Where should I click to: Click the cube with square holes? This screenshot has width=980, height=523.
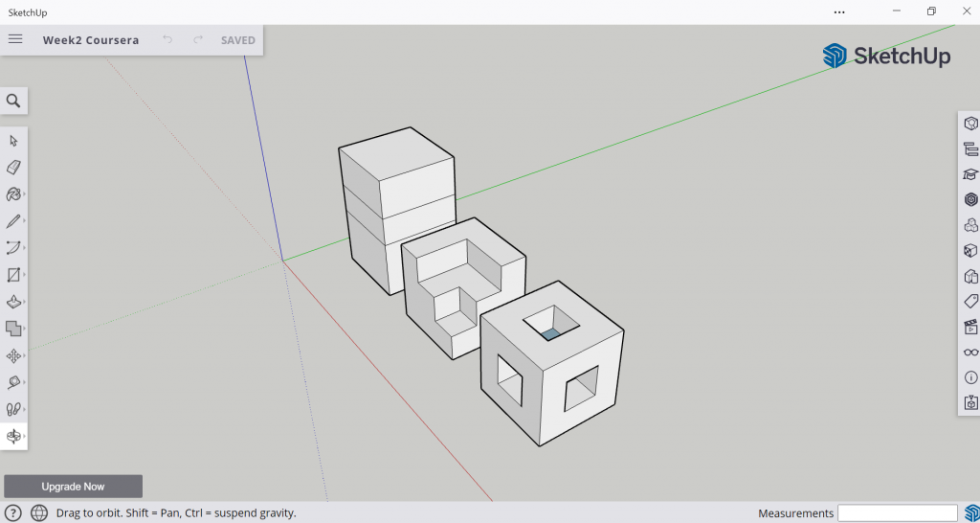coord(552,364)
